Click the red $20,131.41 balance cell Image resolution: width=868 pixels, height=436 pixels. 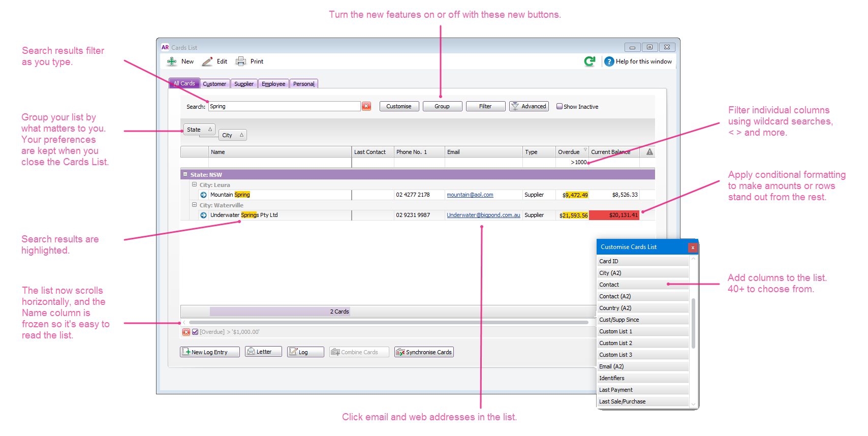[x=614, y=215]
